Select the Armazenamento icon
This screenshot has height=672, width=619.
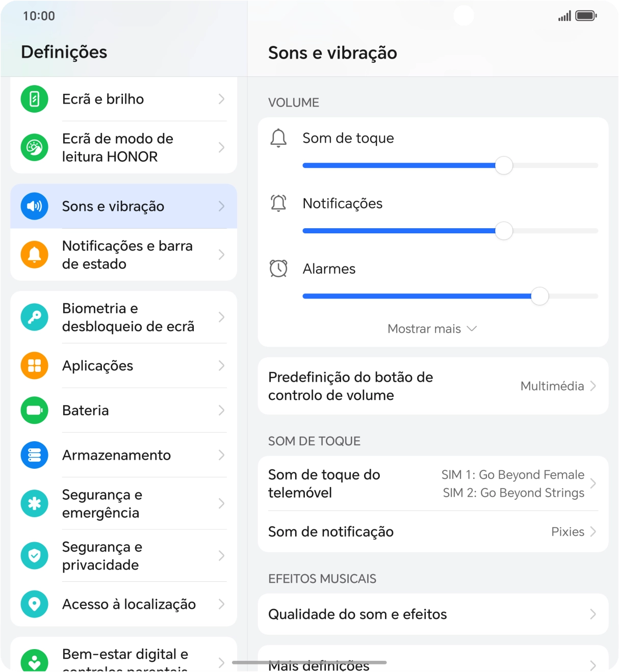tap(34, 455)
